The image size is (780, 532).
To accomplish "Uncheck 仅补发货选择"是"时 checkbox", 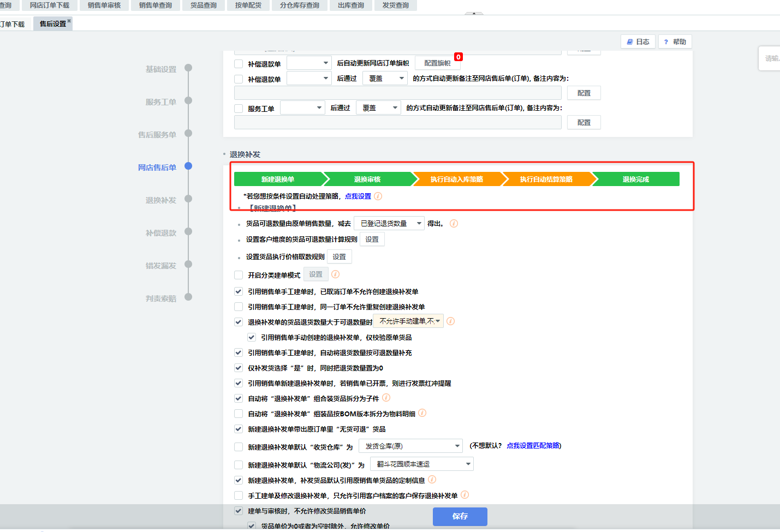I will [239, 368].
